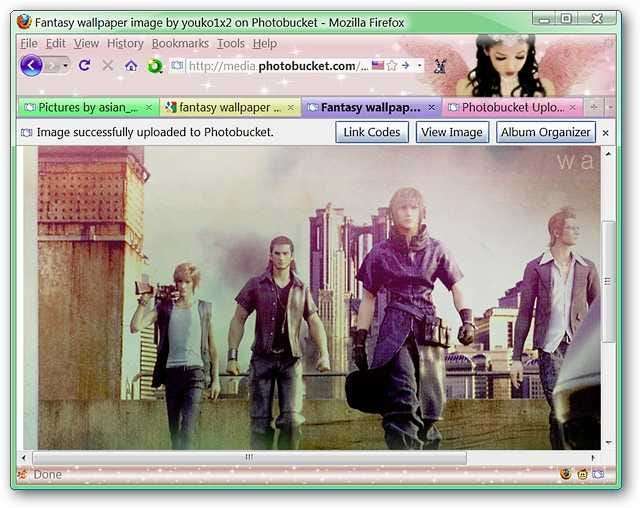Click the 'Done' status bar text

[x=48, y=475]
